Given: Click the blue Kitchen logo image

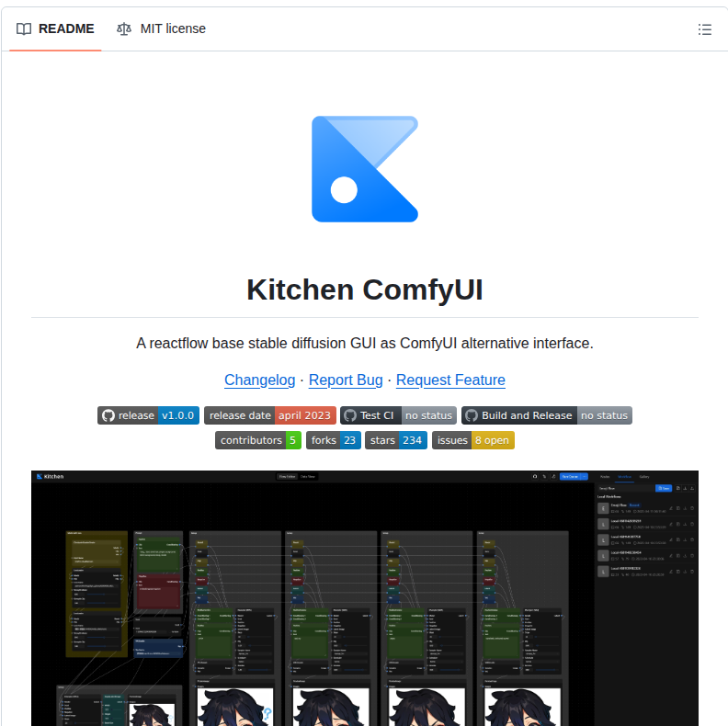Looking at the screenshot, I should click(365, 169).
